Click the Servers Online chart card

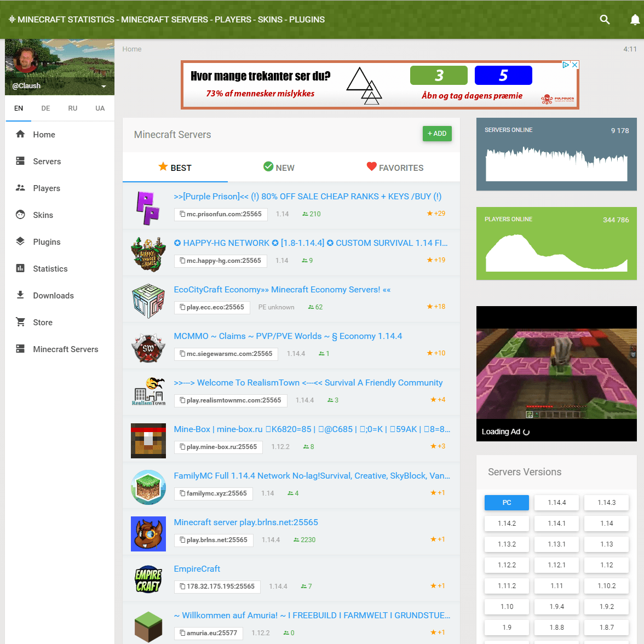556,154
